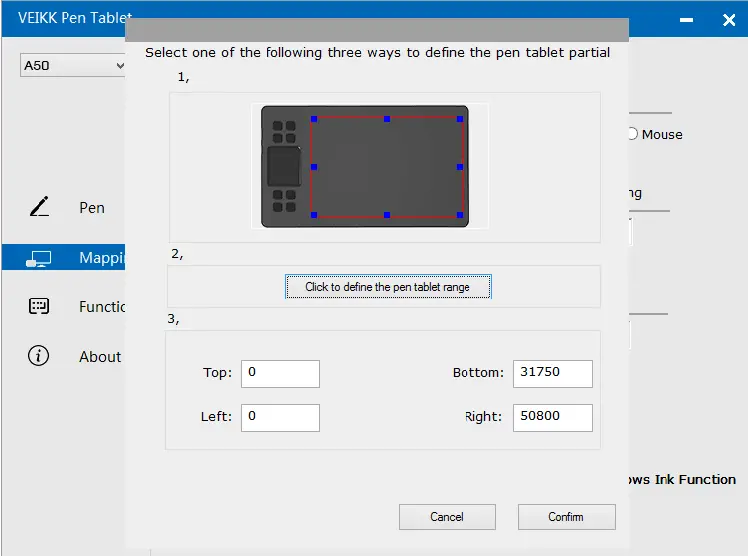This screenshot has height=556, width=748.
Task: Click the Top value input field
Action: tap(280, 374)
